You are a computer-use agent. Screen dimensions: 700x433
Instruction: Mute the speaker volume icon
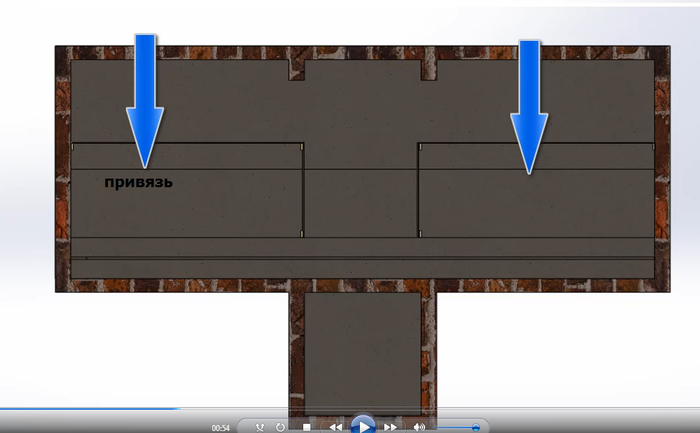pos(419,427)
